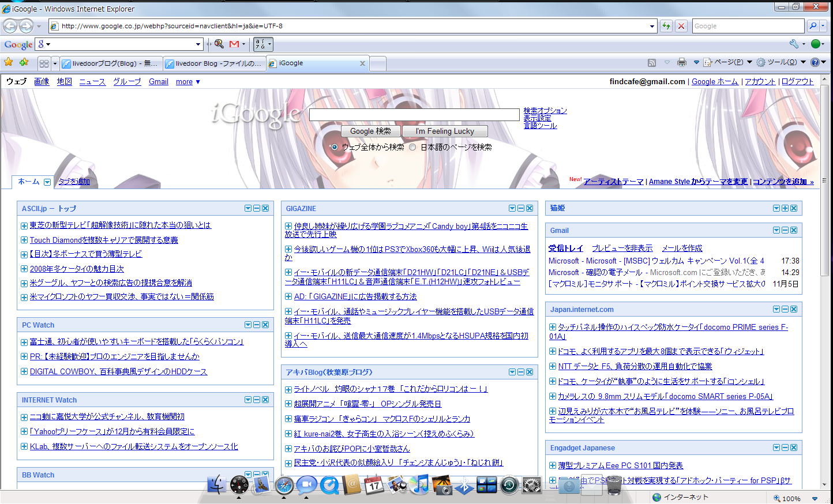Click the magnifier search button beside the Google box

[812, 26]
